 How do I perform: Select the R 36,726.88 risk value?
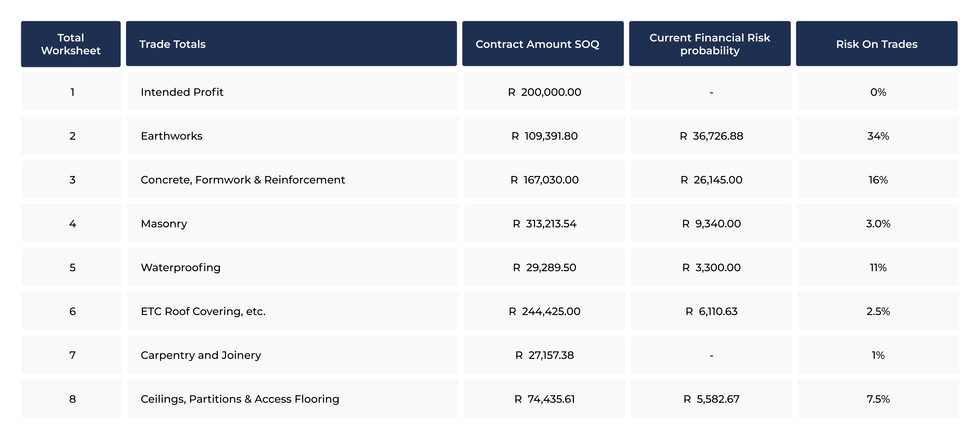[x=711, y=136]
